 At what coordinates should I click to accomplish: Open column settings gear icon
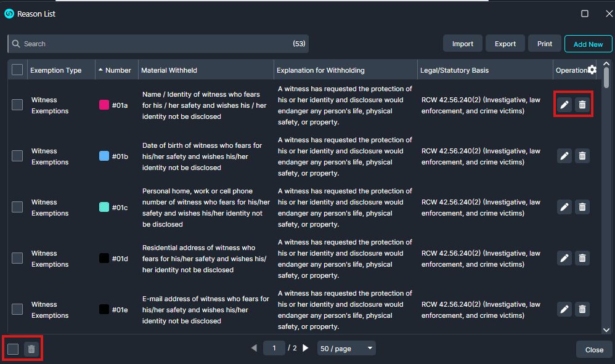[x=592, y=70]
